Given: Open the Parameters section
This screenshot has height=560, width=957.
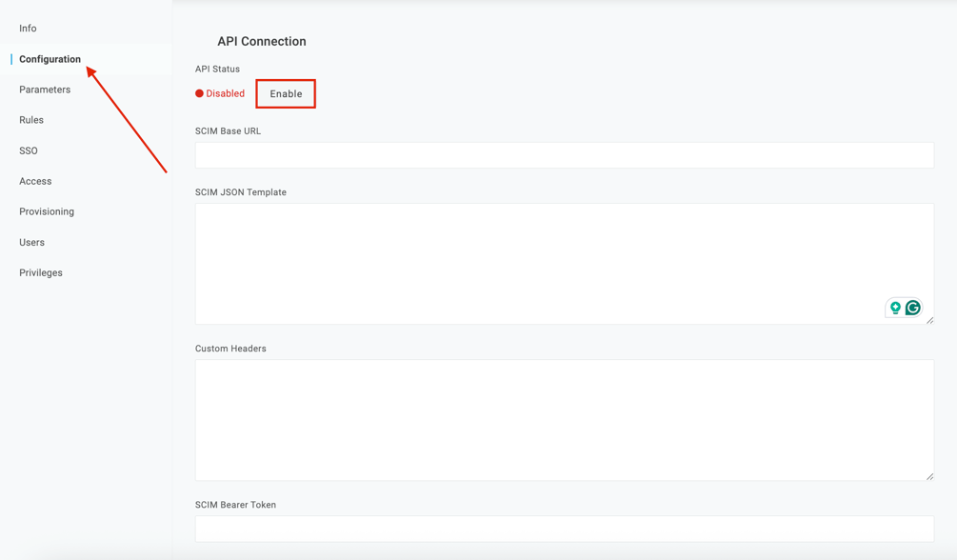Looking at the screenshot, I should pyautogui.click(x=45, y=89).
